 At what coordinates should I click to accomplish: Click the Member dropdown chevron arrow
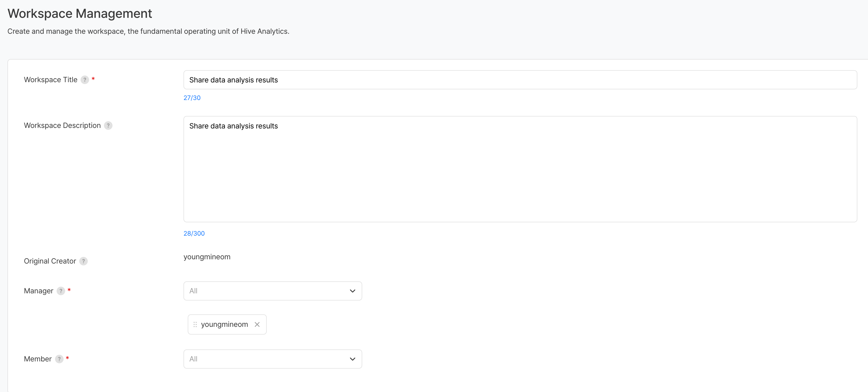point(352,359)
